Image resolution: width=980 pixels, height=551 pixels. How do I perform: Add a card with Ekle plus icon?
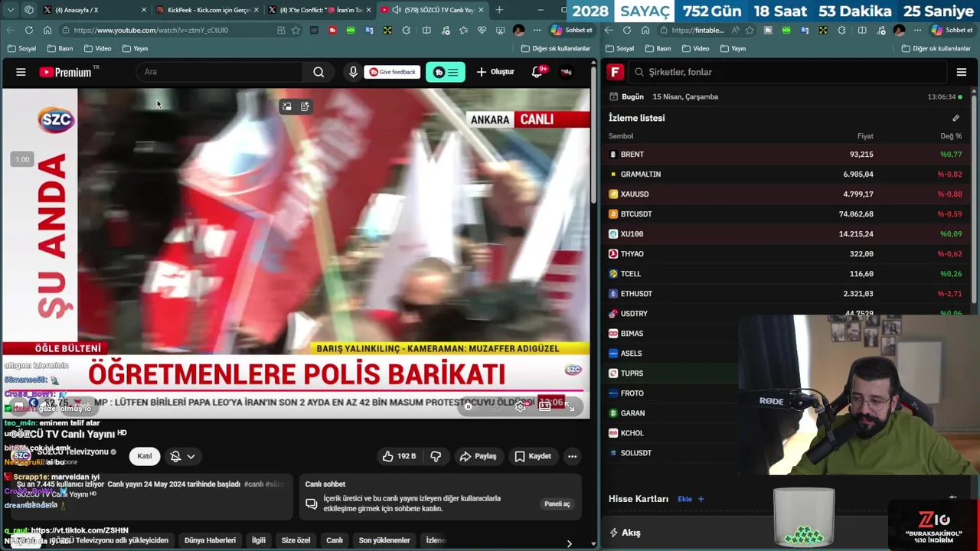click(x=691, y=499)
